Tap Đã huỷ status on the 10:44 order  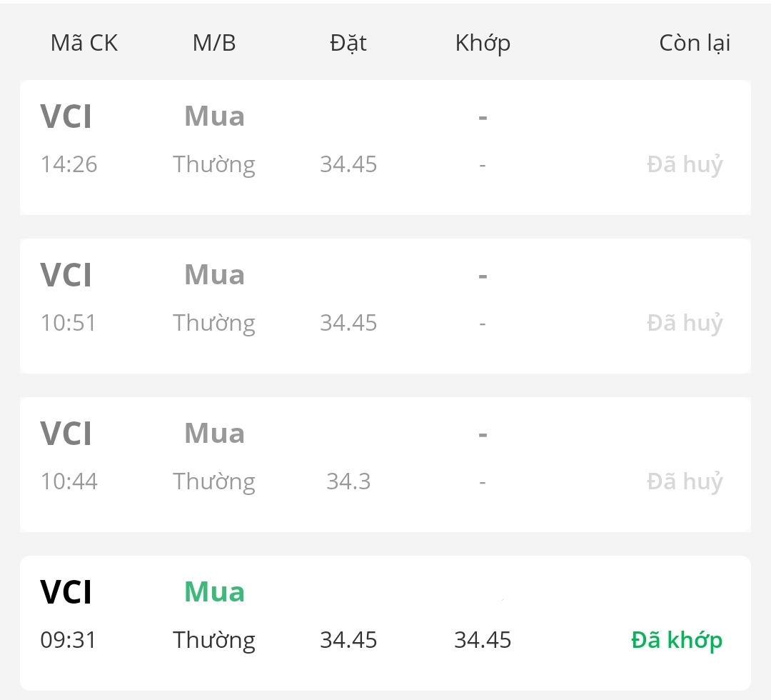pyautogui.click(x=685, y=482)
